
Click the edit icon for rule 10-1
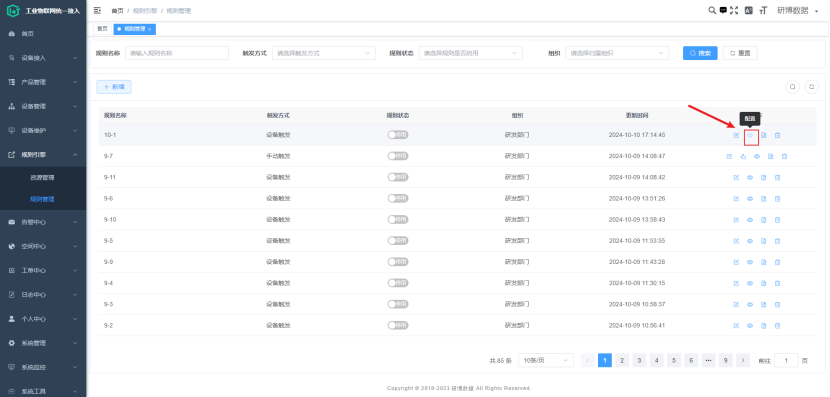[736, 135]
